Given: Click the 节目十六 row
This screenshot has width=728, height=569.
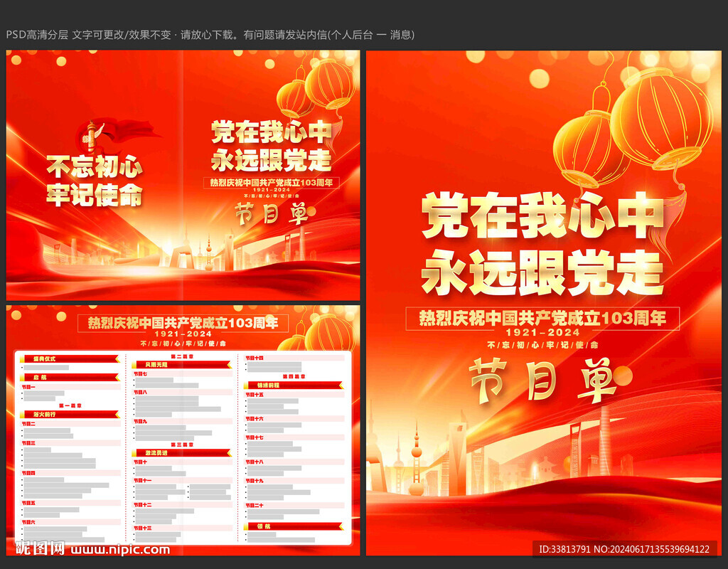Looking at the screenshot, I should click(x=294, y=418).
